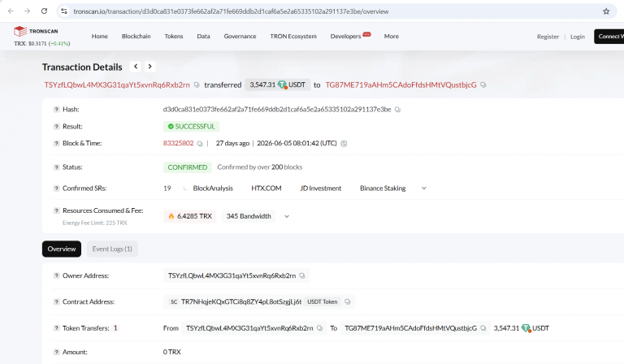
Task: Reload the browser page
Action: 44,11
